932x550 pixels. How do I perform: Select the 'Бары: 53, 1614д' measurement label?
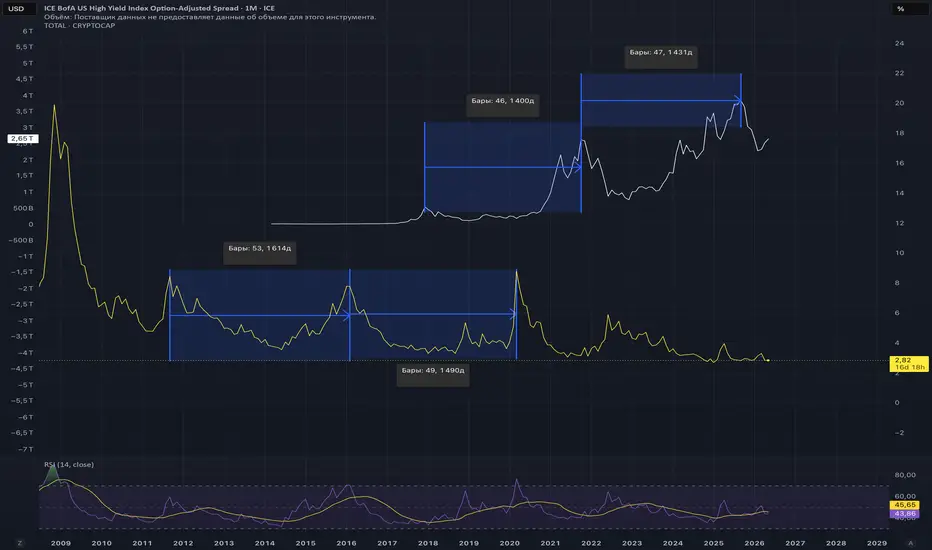pyautogui.click(x=260, y=248)
